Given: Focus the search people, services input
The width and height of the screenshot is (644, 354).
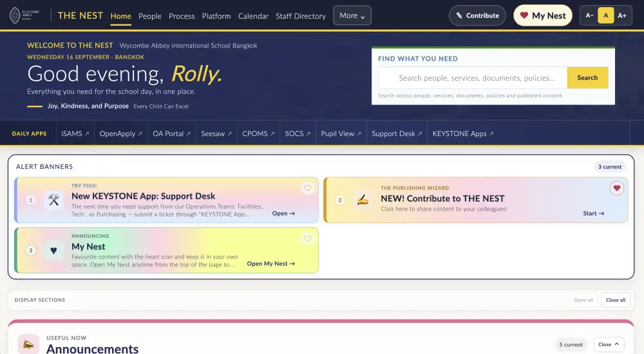Looking at the screenshot, I should coord(472,78).
